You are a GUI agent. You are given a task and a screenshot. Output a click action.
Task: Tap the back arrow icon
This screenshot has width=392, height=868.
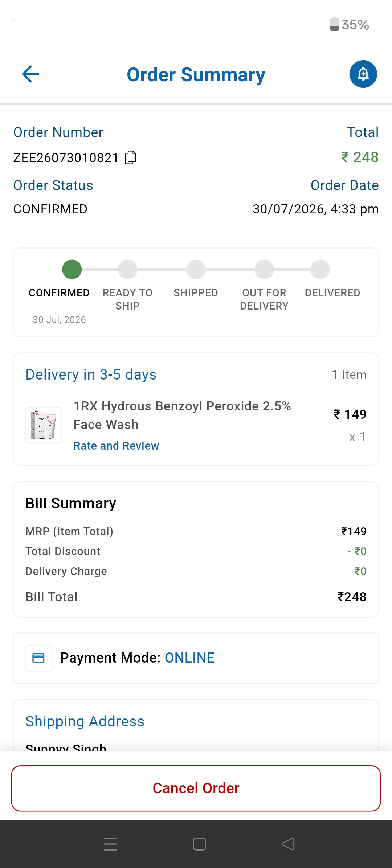coord(30,74)
